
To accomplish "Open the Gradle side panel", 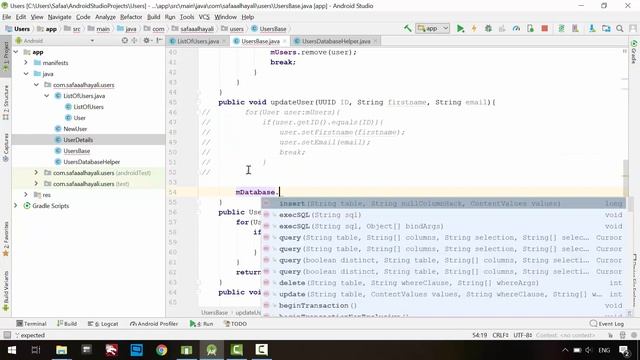I will (634, 52).
